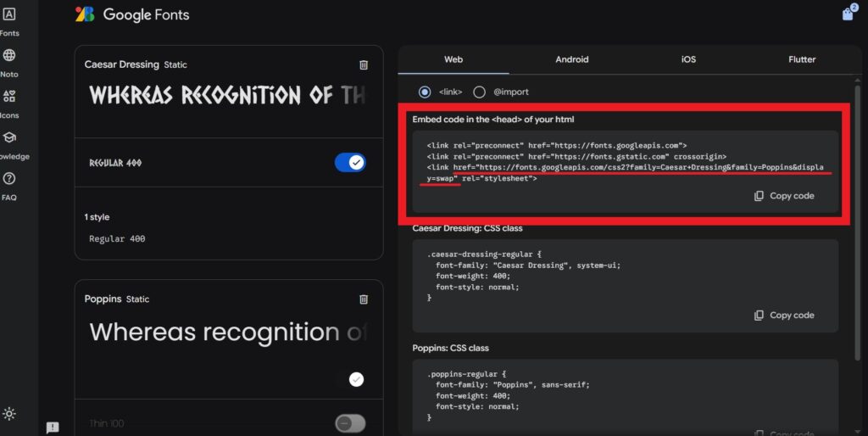
Task: Switch to the Flutter tab
Action: point(802,59)
